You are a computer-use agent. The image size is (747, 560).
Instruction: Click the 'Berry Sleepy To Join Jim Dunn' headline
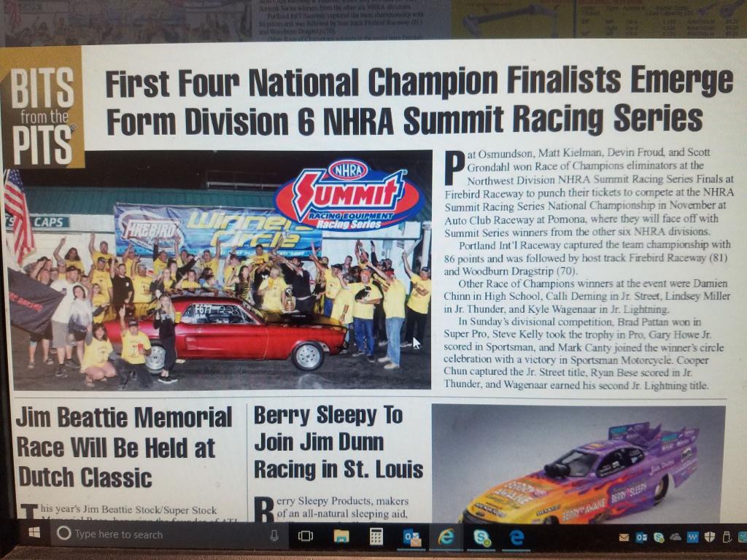pos(338,443)
